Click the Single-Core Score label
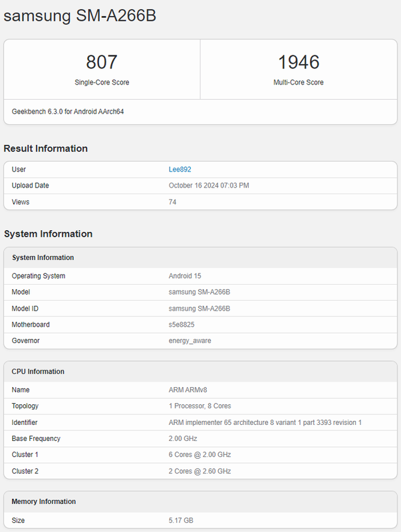Viewport: 401px width, 532px height. point(102,82)
